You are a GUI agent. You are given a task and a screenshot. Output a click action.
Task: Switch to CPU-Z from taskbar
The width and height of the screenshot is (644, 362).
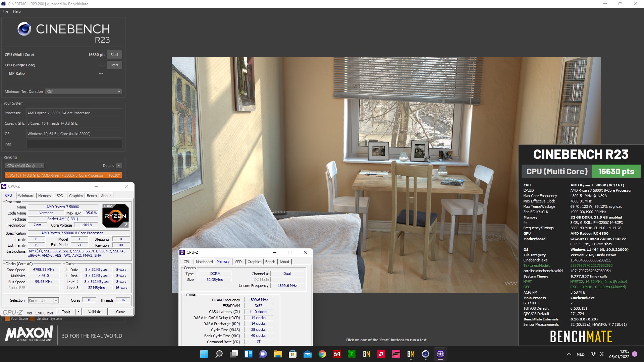(x=440, y=354)
